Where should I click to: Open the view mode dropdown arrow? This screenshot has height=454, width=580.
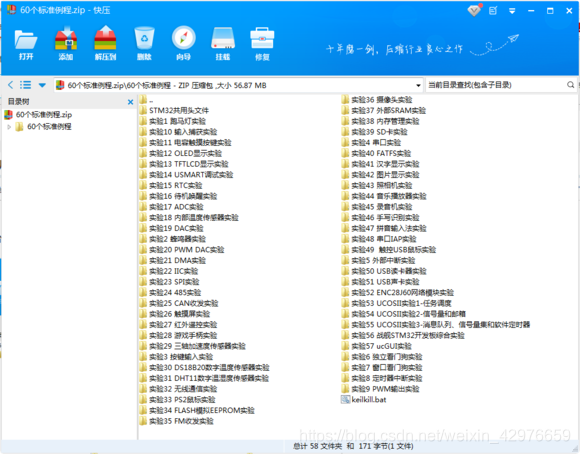coord(42,85)
